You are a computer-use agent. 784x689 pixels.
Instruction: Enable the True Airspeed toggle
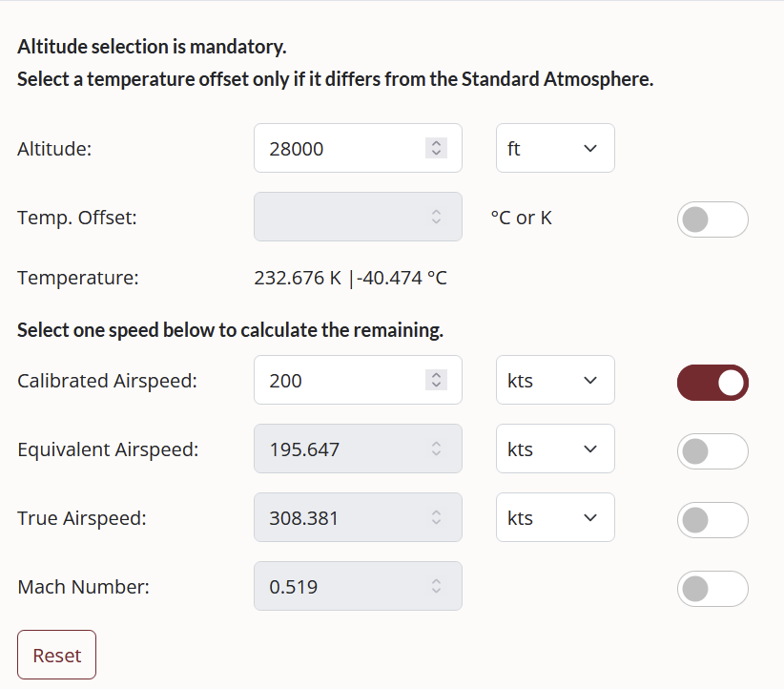[712, 520]
